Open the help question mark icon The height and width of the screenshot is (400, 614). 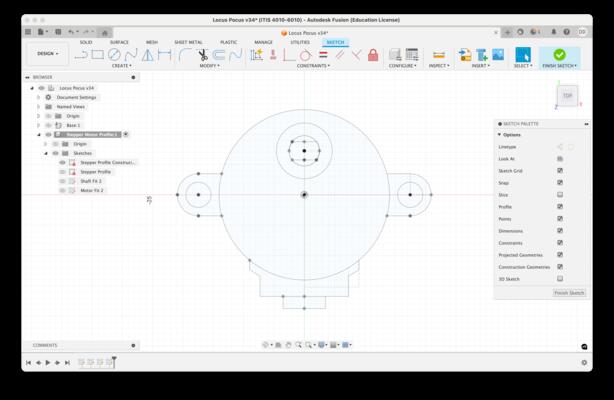(566, 32)
